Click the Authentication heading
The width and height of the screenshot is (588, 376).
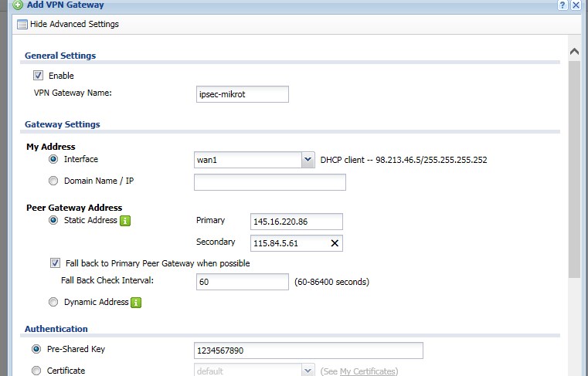(x=56, y=329)
